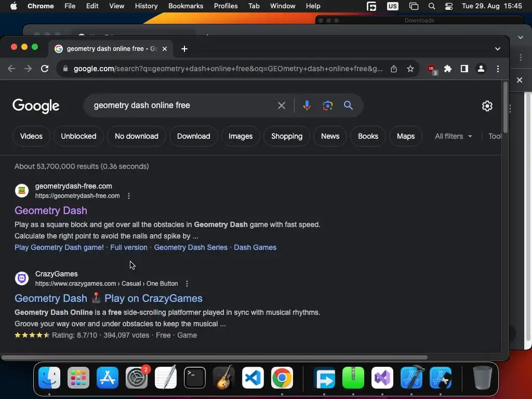Open the Chrome profile avatar
This screenshot has height=399, width=532.
(x=481, y=69)
